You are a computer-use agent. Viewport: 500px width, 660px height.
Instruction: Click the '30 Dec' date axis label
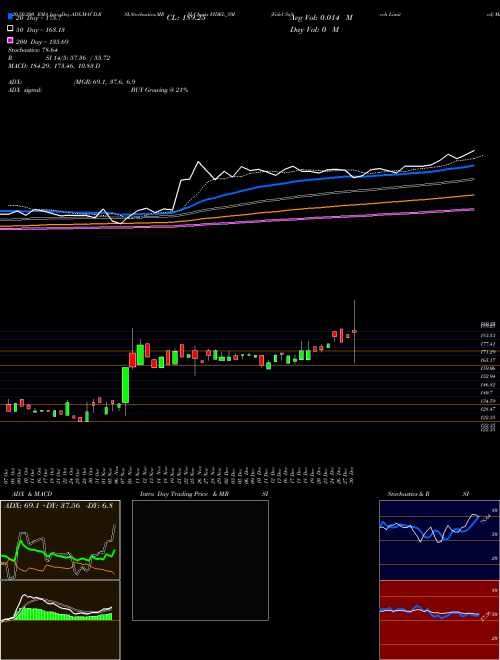(354, 475)
